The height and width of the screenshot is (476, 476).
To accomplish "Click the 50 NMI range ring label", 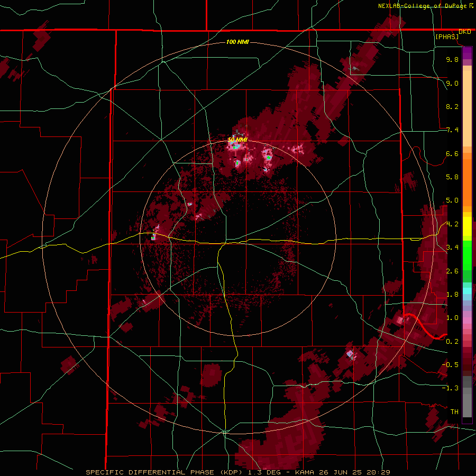I will pos(237,140).
